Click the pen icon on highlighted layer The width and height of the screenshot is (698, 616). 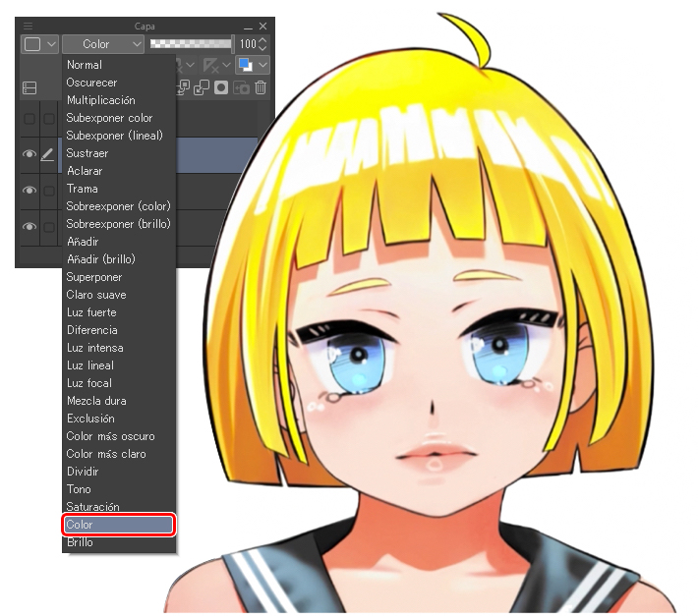tap(47, 154)
